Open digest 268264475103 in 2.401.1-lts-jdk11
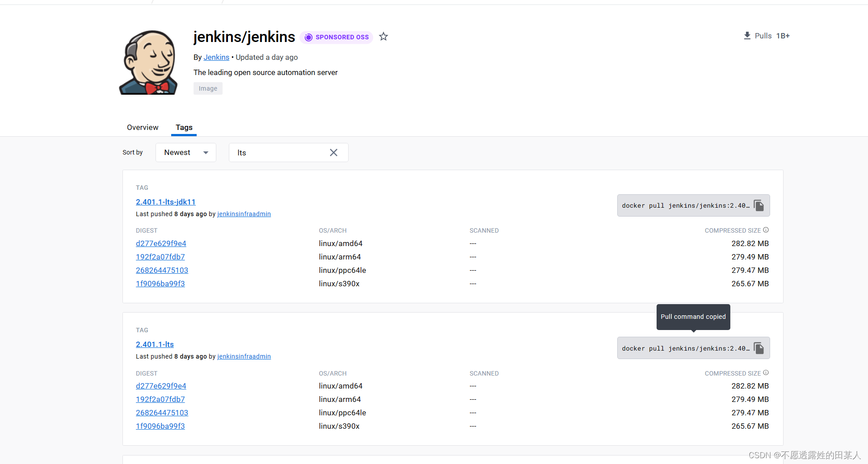868x464 pixels. [162, 270]
